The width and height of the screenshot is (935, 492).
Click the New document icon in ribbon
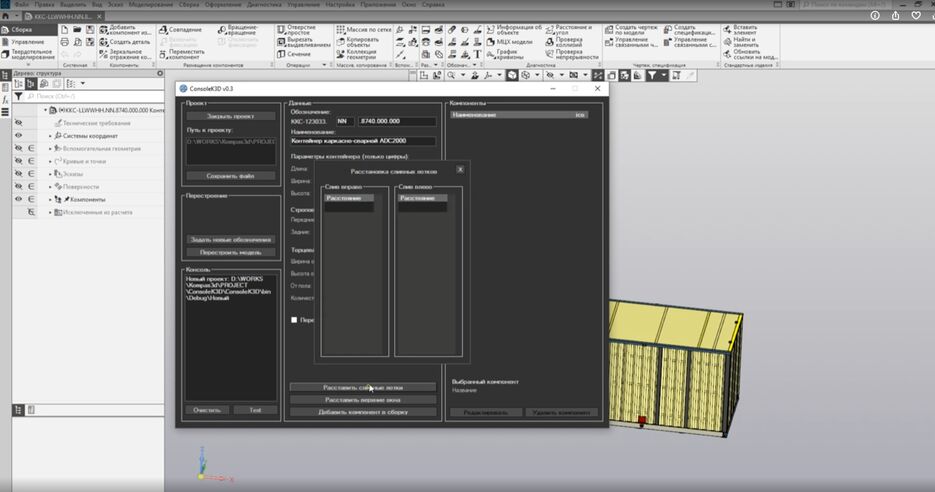point(64,30)
